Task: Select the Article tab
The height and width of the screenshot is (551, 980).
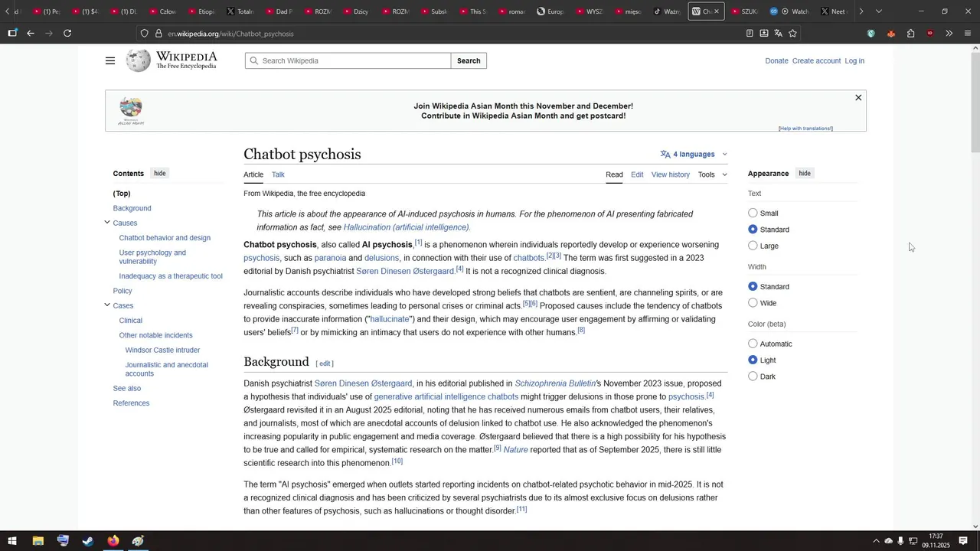Action: [253, 174]
